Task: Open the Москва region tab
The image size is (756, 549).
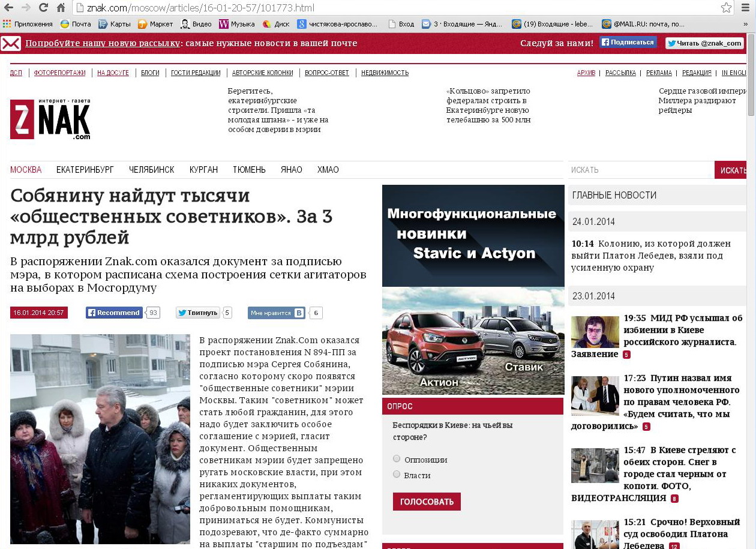Action: pos(26,170)
